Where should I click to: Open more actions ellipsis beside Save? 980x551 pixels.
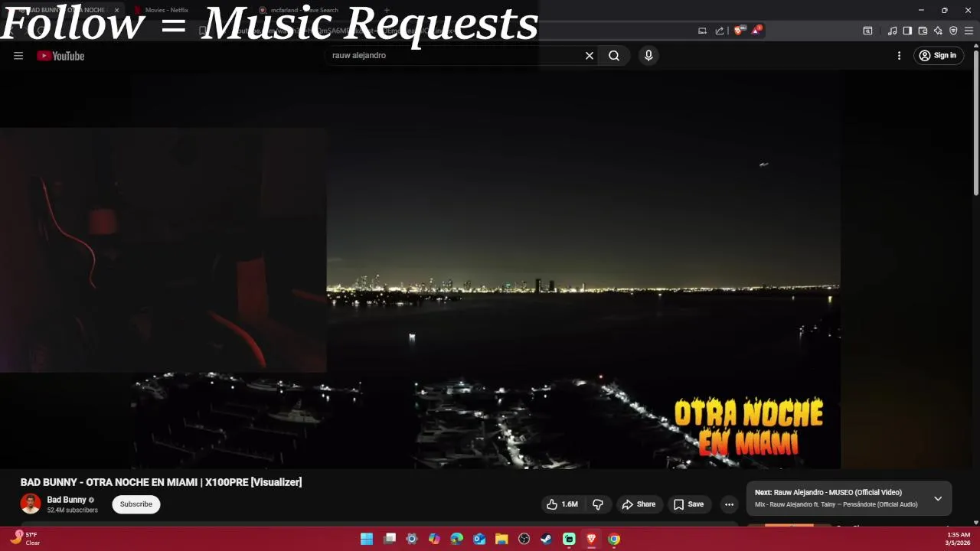[x=729, y=504]
